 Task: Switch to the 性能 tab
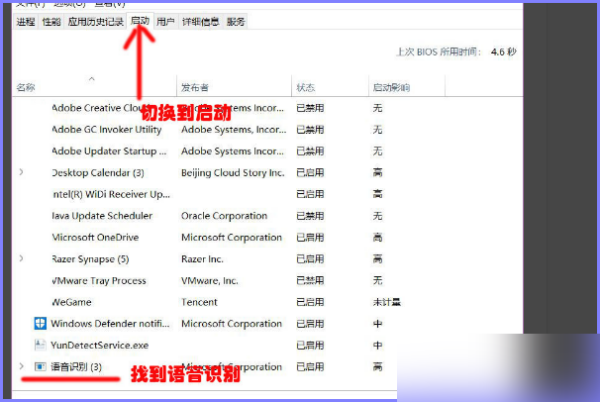pyautogui.click(x=51, y=22)
